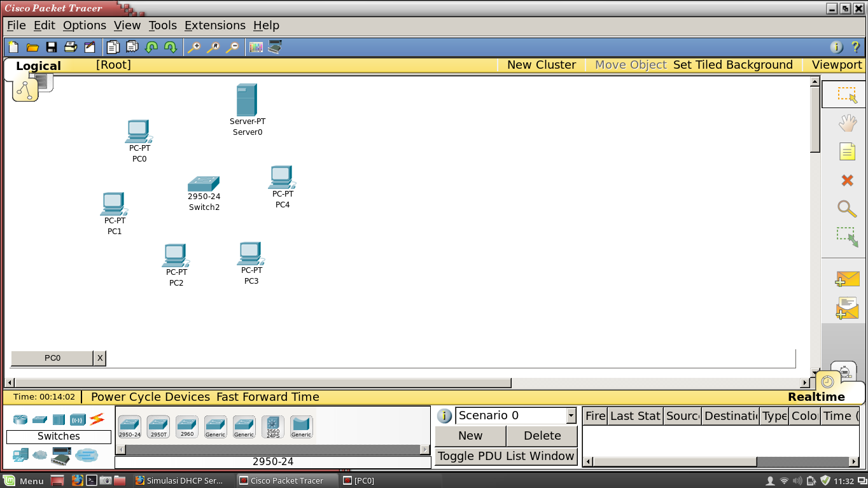The height and width of the screenshot is (488, 868).
Task: Switch to the Realtime tab
Action: (816, 397)
